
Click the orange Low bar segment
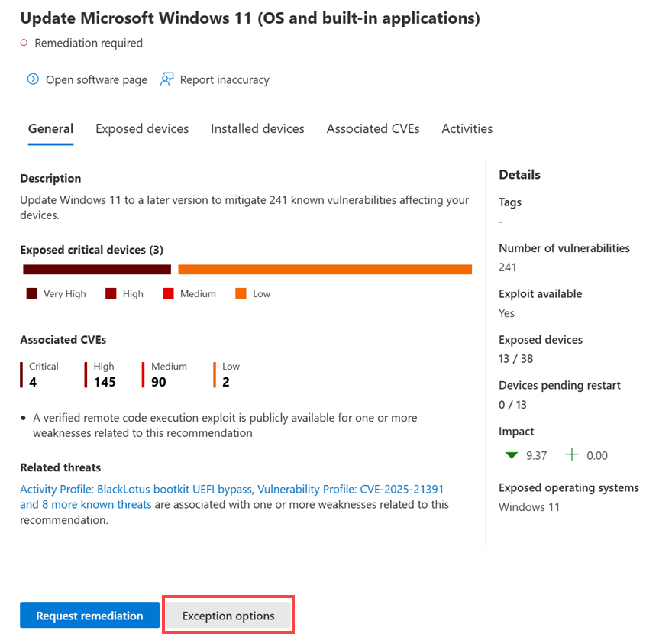325,269
